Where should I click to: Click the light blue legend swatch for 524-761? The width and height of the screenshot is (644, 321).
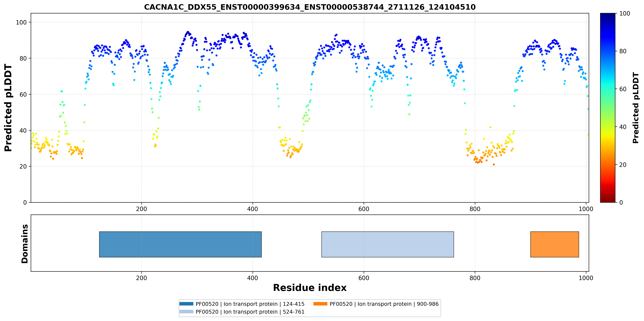[x=186, y=311]
